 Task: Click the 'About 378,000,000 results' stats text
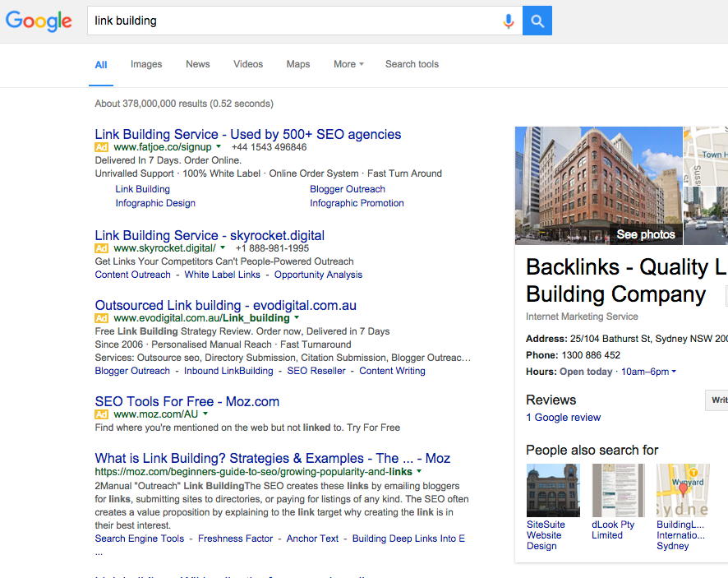(x=184, y=104)
